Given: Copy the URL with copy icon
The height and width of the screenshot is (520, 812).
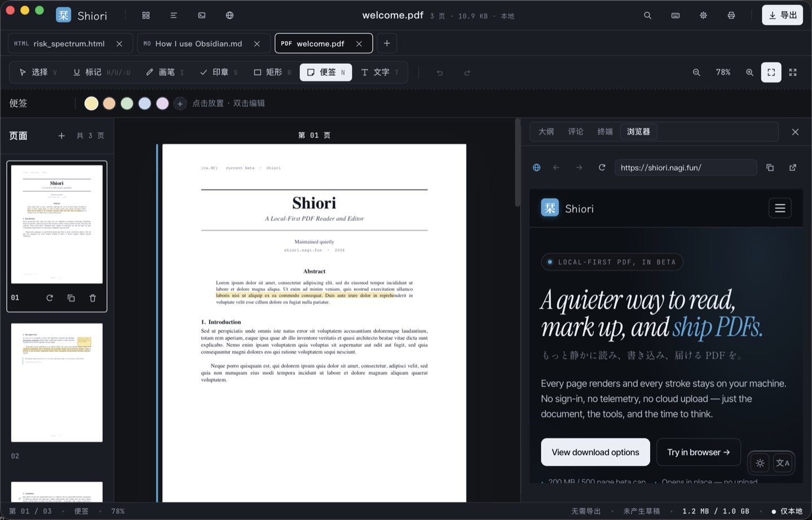Looking at the screenshot, I should click(770, 168).
